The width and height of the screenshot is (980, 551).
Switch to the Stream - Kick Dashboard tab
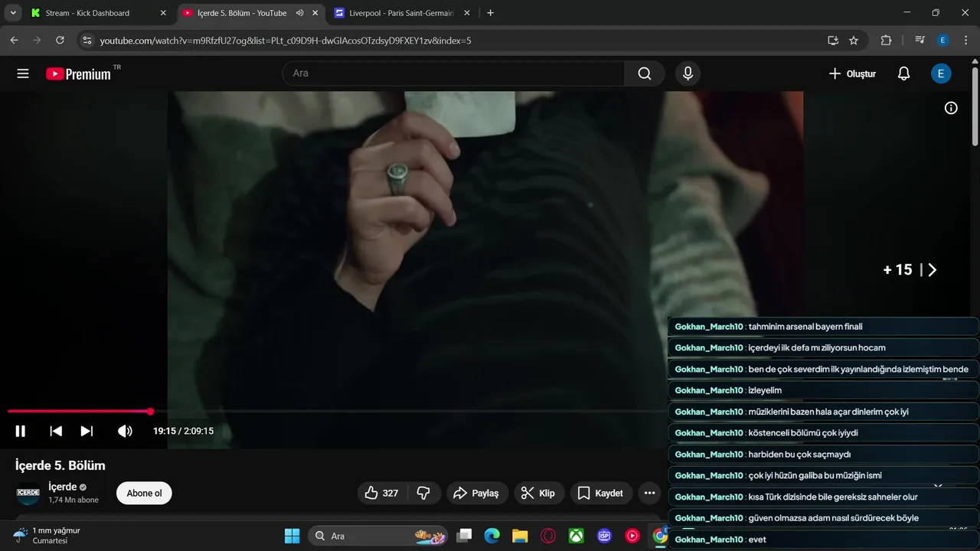[87, 13]
